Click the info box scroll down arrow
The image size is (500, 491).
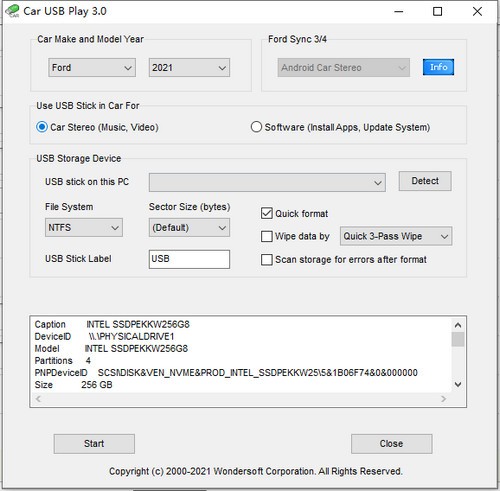click(x=458, y=384)
